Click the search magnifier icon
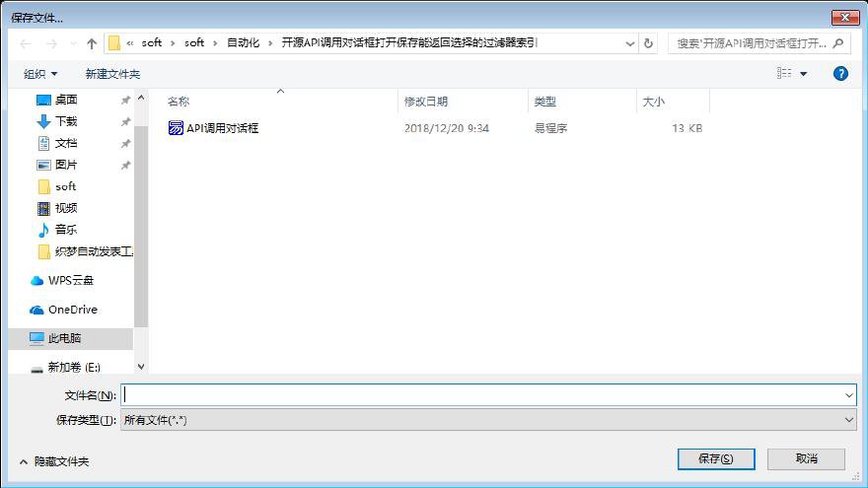 point(838,43)
